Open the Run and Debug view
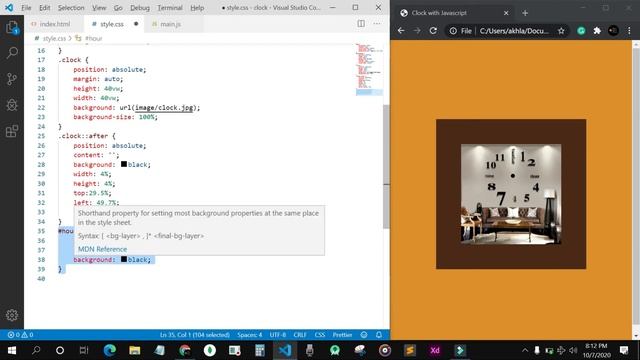Screen dimensions: 640x360 point(12,105)
